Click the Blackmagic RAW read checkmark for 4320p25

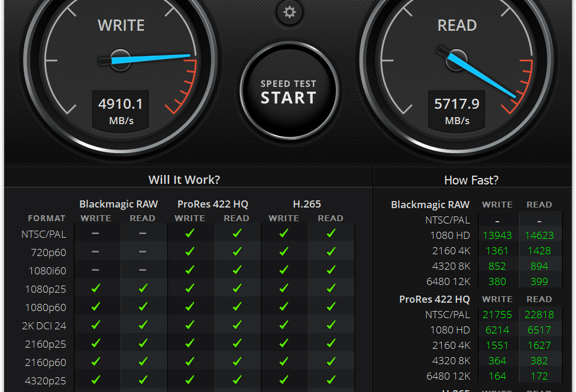(x=143, y=380)
